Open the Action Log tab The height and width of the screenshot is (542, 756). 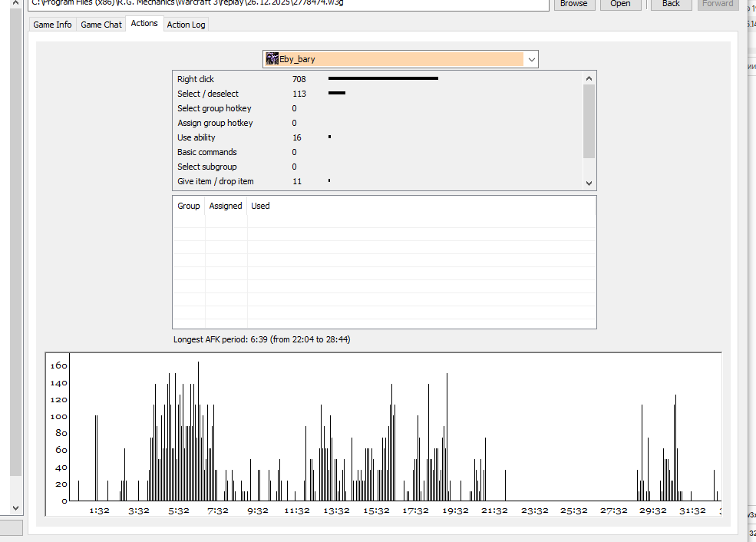click(x=186, y=24)
